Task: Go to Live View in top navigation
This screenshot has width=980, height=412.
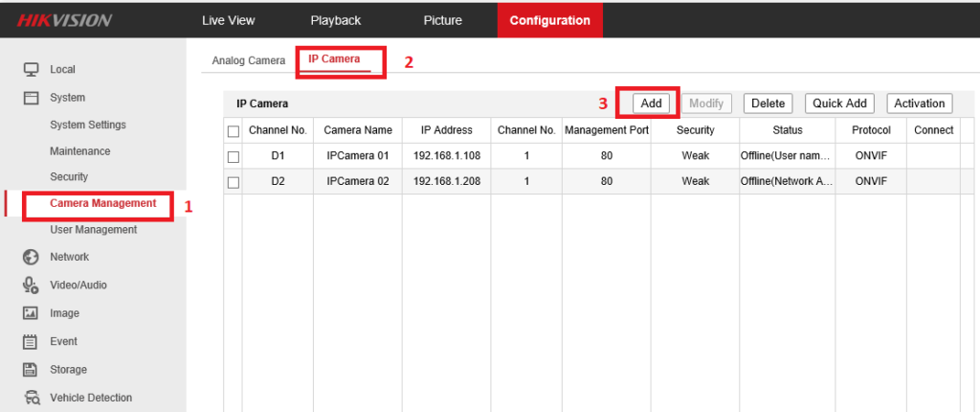Action: 229,20
